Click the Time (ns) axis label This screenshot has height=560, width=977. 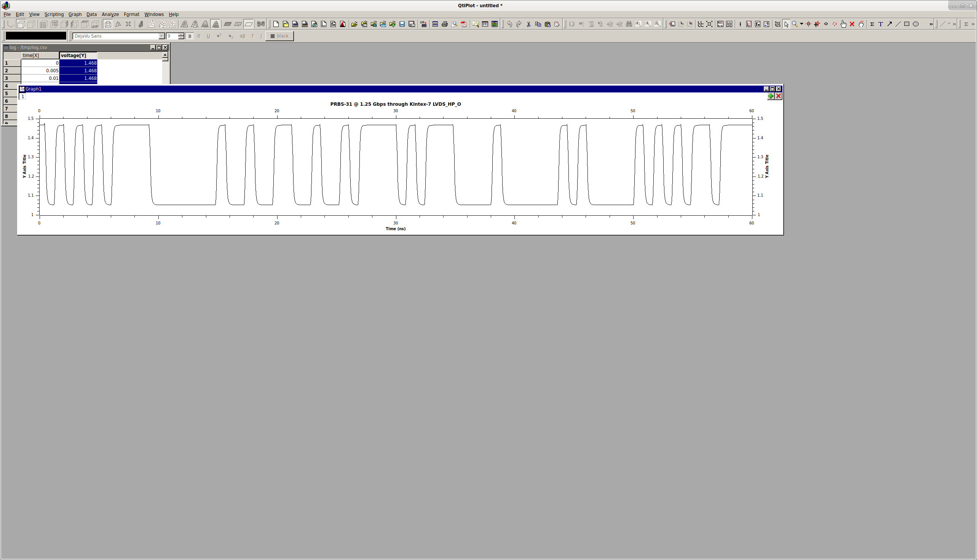coord(395,229)
